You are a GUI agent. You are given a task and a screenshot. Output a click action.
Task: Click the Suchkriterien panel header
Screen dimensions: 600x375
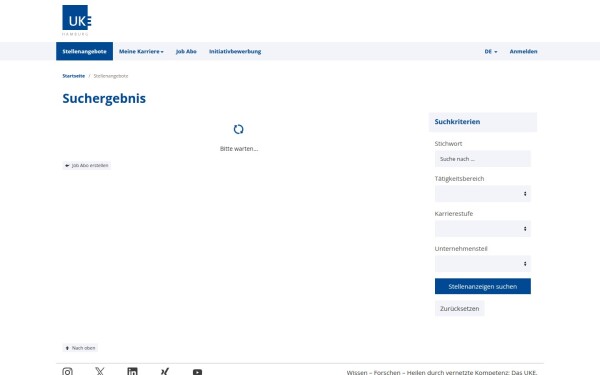[x=483, y=122]
